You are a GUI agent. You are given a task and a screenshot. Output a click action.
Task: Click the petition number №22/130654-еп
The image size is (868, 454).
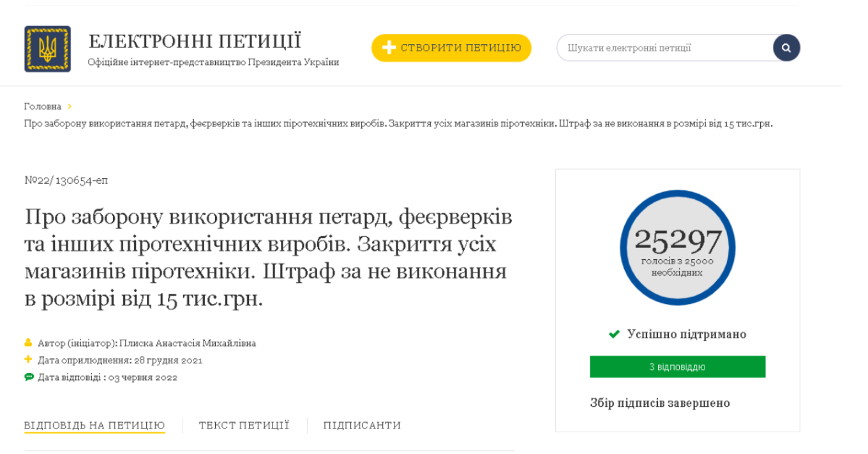click(x=66, y=181)
